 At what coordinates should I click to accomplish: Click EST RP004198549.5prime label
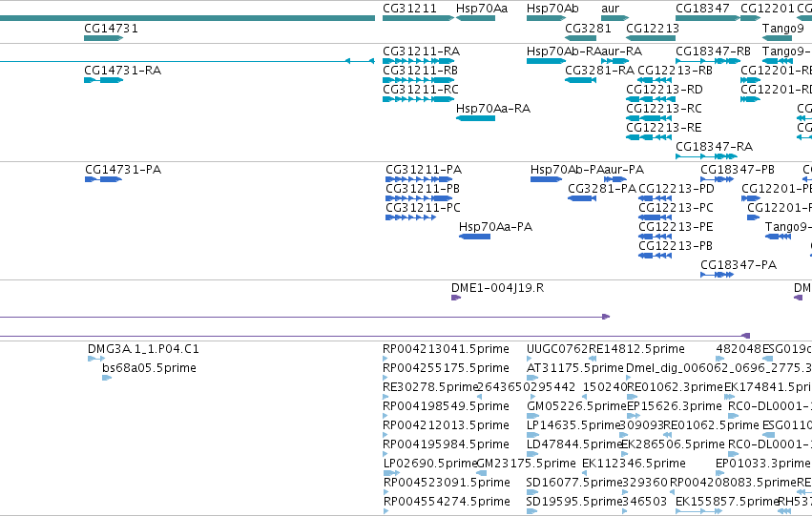click(446, 406)
